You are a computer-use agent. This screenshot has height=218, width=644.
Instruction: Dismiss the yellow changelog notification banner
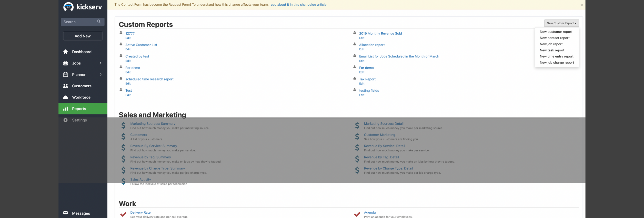point(582,5)
